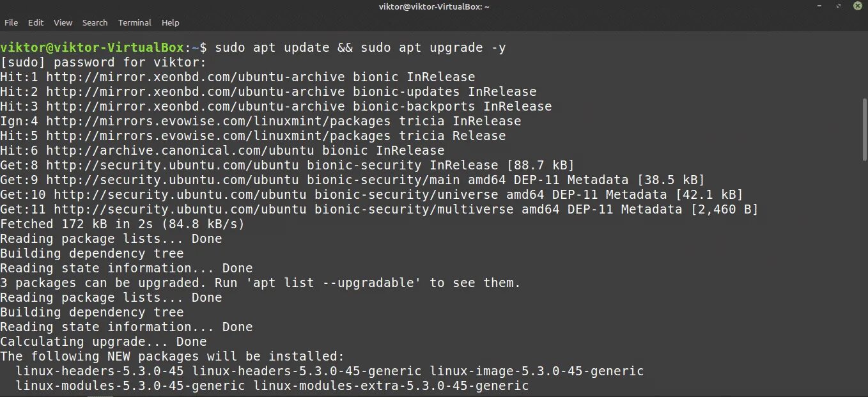The width and height of the screenshot is (868, 397).
Task: Open the File menu
Action: click(11, 22)
